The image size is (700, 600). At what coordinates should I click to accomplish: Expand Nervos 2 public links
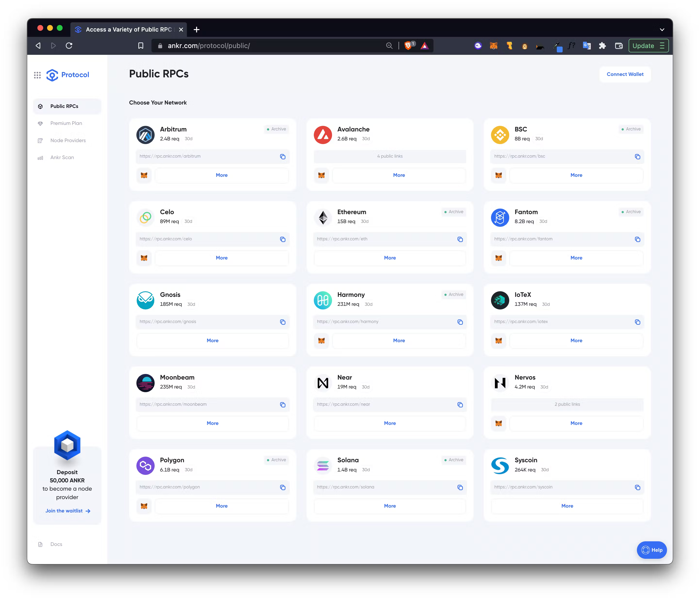[x=567, y=405]
